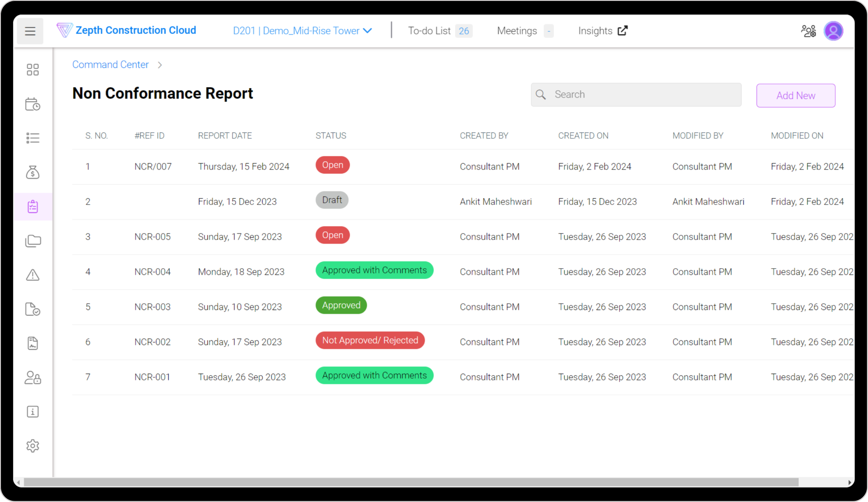The image size is (868, 502).
Task: Click the Add New button
Action: [x=796, y=95]
